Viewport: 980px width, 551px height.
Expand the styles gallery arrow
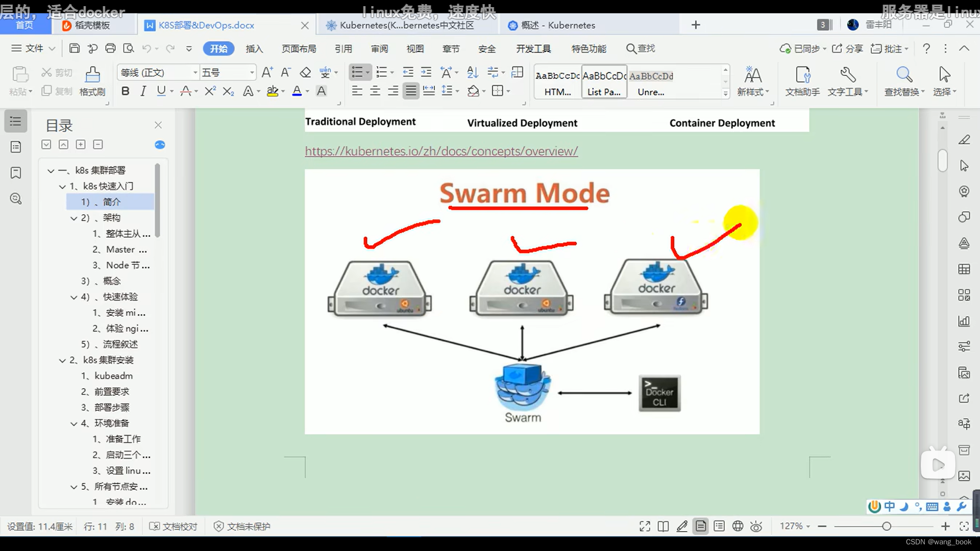[725, 93]
